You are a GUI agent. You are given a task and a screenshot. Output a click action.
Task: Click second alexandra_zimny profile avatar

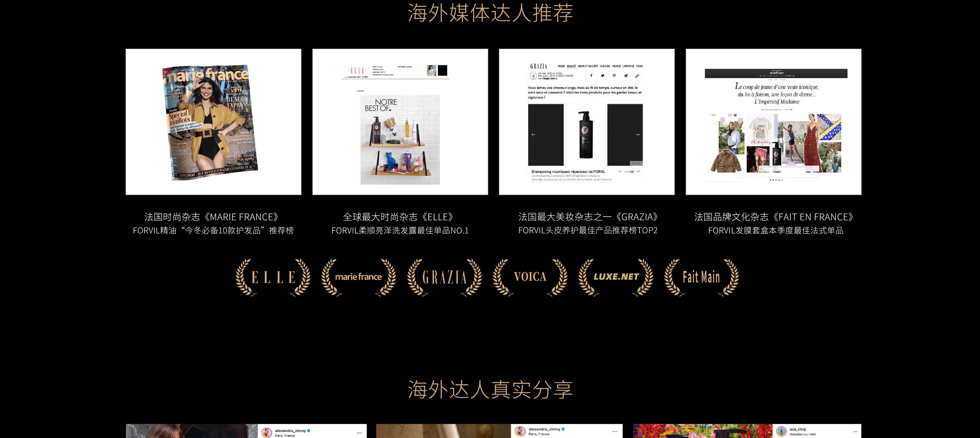click(520, 431)
